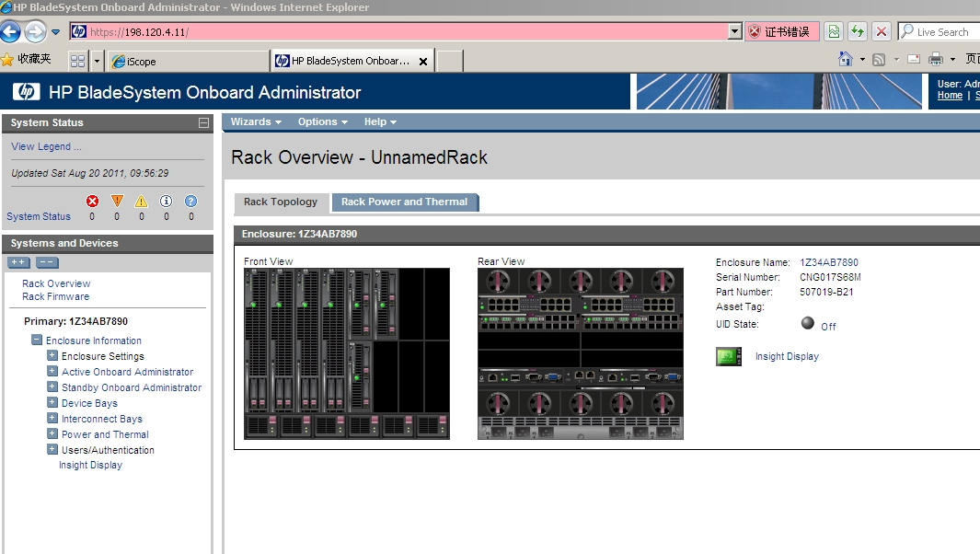Open Device Bays tree item
This screenshot has height=554, width=980.
point(89,403)
